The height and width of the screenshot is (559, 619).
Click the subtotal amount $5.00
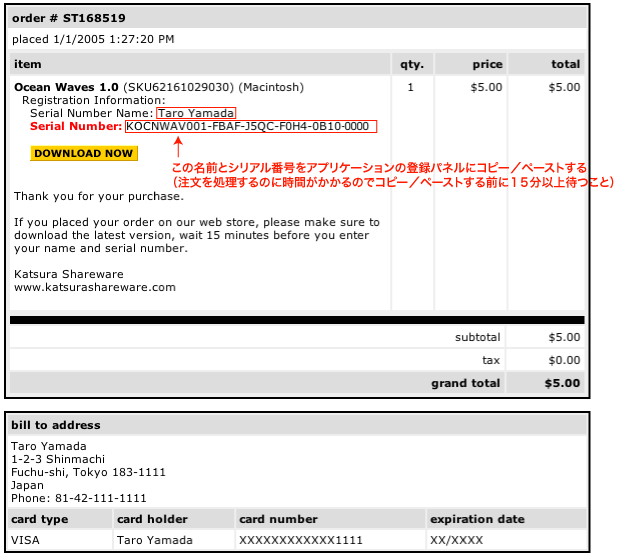(564, 337)
